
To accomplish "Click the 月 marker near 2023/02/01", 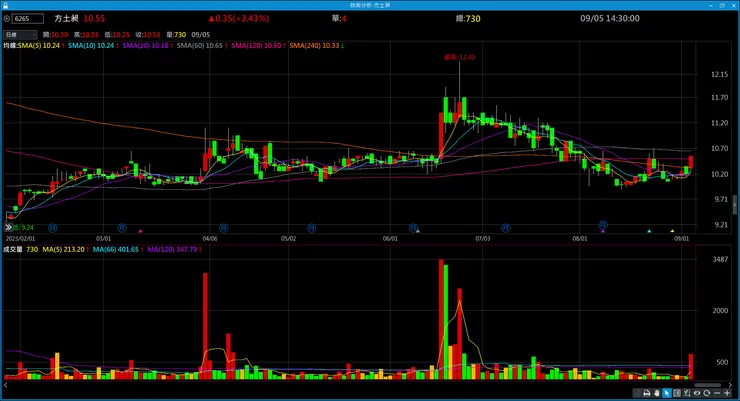I will click(52, 228).
